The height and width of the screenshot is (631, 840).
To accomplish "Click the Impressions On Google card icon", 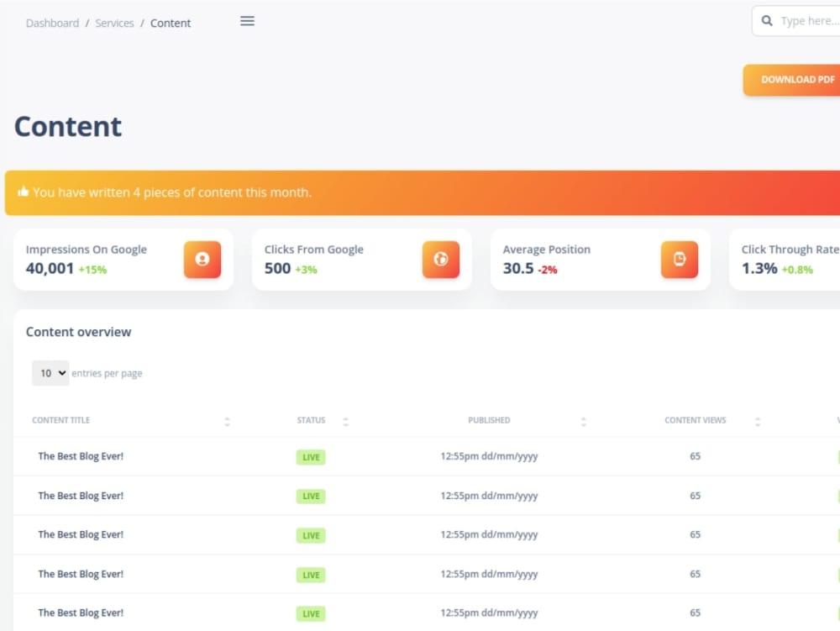I will pyautogui.click(x=202, y=260).
